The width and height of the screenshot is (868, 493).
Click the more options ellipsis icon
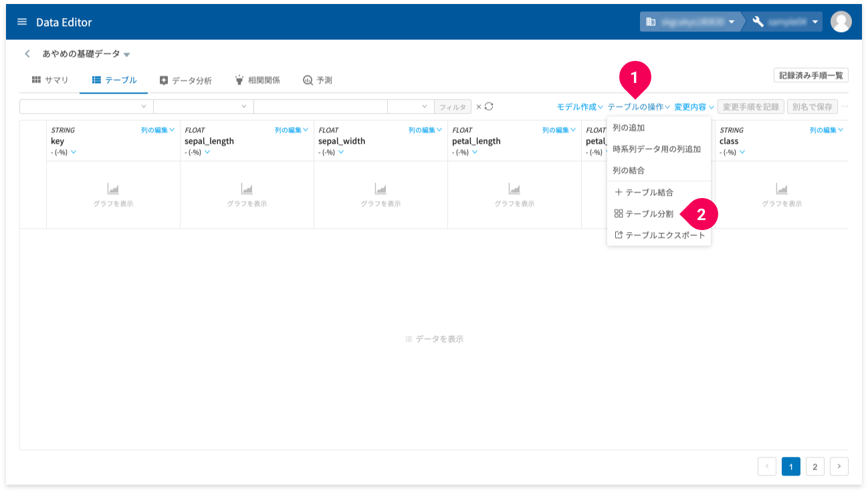[x=844, y=106]
